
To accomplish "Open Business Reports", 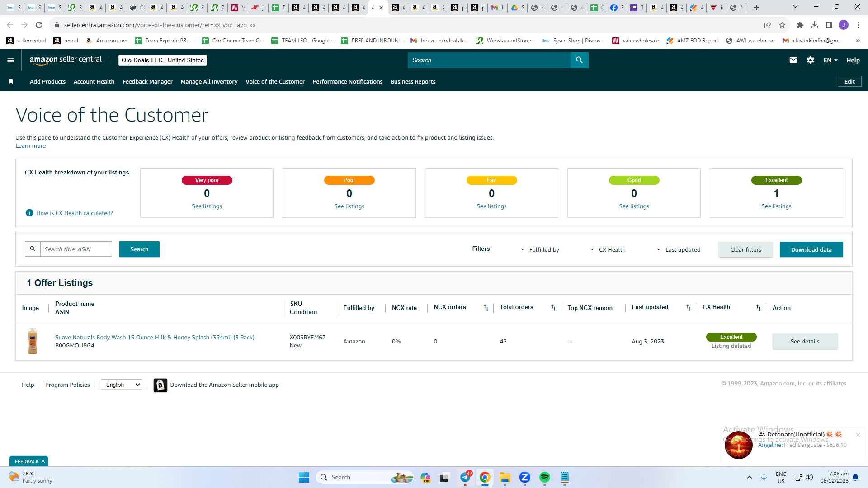I will (413, 81).
